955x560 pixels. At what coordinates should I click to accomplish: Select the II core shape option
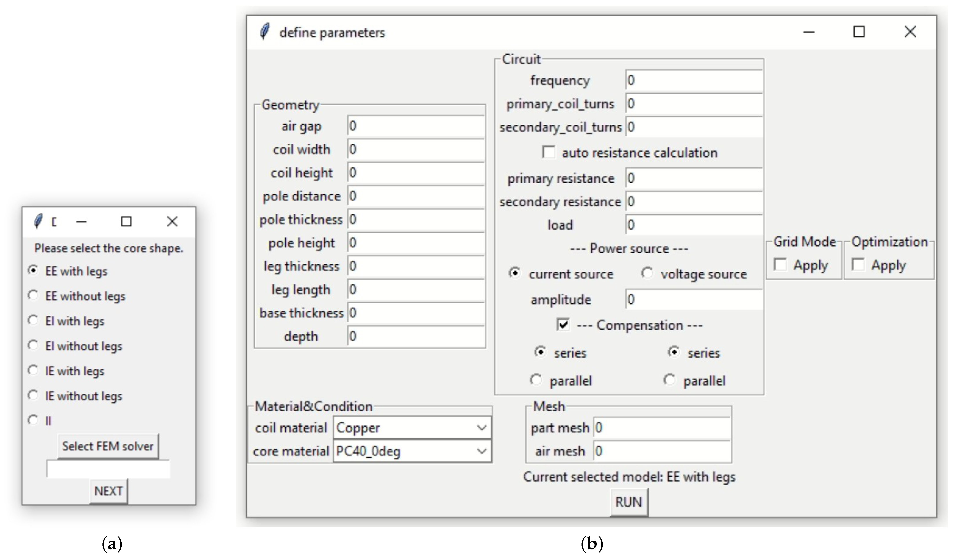(33, 420)
